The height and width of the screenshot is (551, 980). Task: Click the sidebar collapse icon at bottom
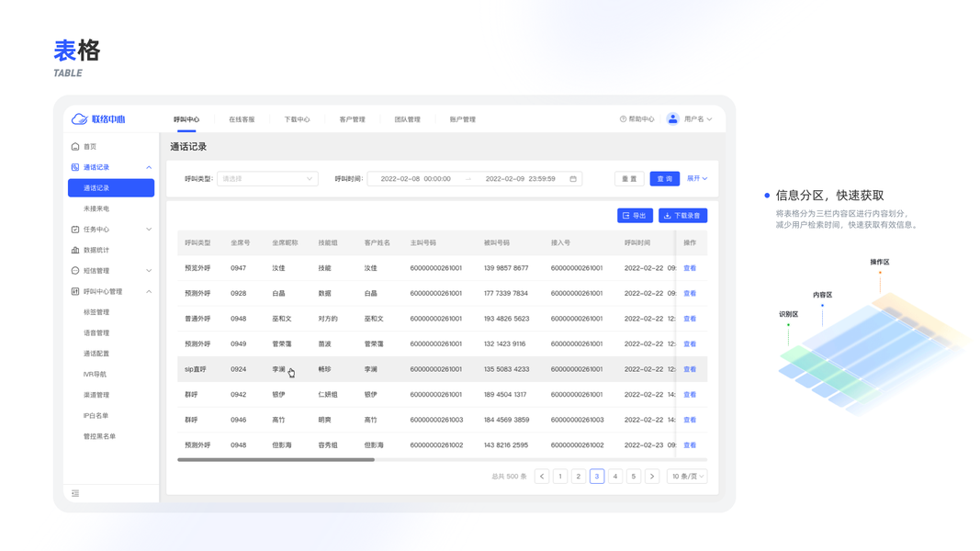point(75,493)
